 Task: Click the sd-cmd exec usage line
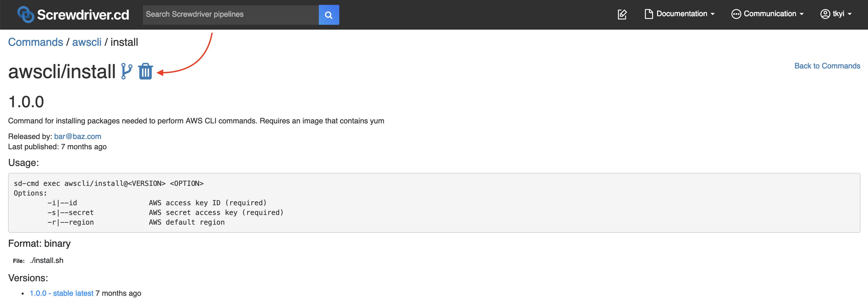tap(108, 184)
